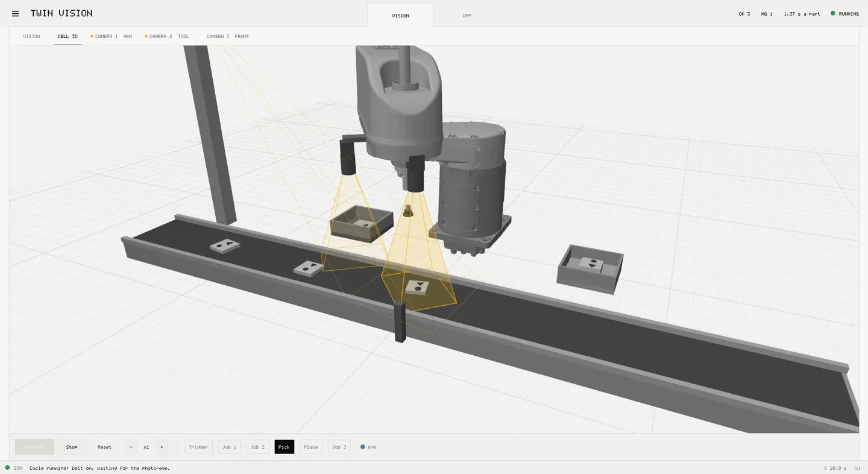Select the Place step
Viewport: 868px width, 474px height.
(311, 447)
